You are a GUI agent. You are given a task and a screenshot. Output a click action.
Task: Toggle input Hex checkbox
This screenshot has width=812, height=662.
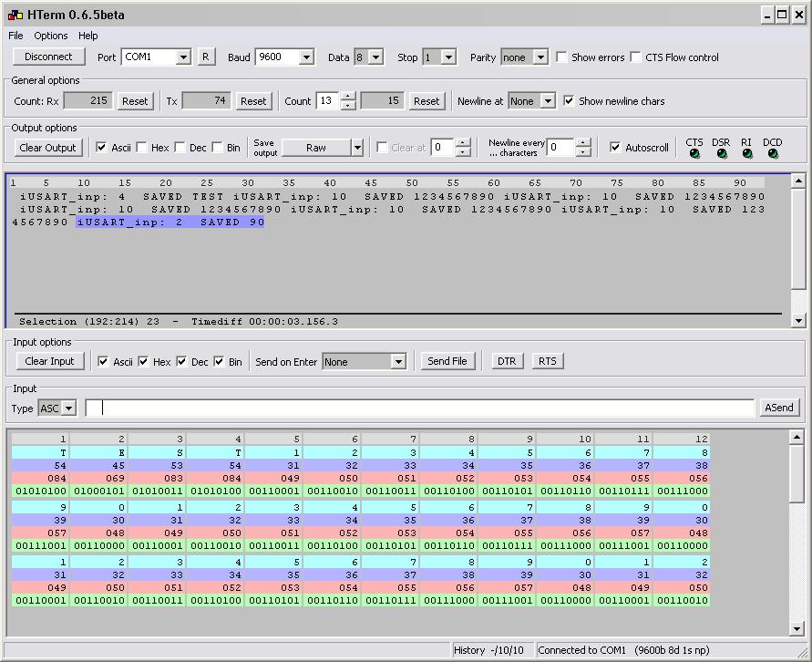click(x=143, y=361)
